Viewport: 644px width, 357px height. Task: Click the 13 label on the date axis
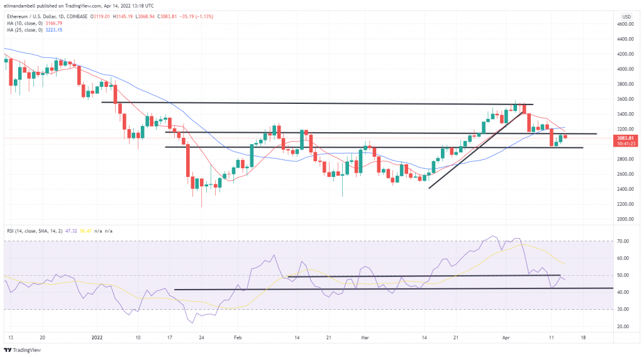(11, 337)
